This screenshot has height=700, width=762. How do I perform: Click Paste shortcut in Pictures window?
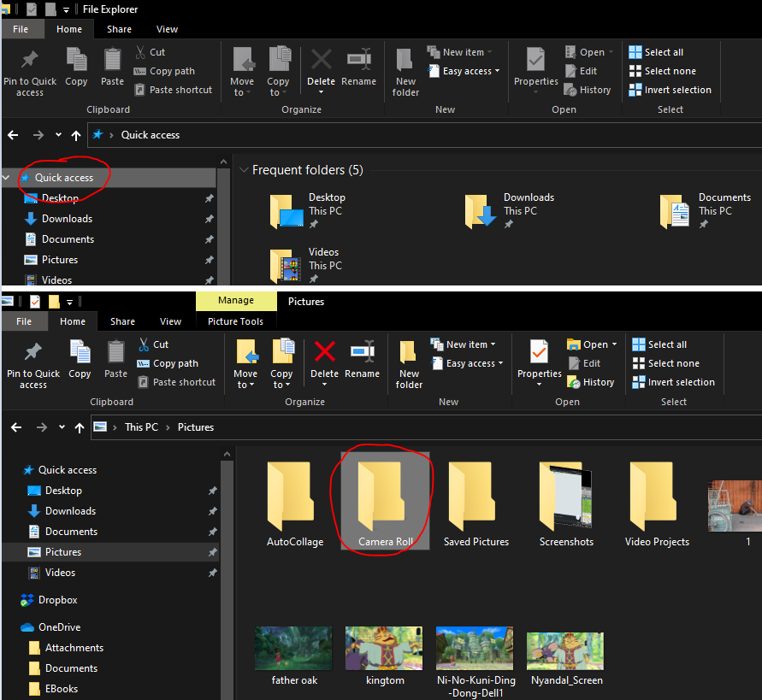click(177, 382)
